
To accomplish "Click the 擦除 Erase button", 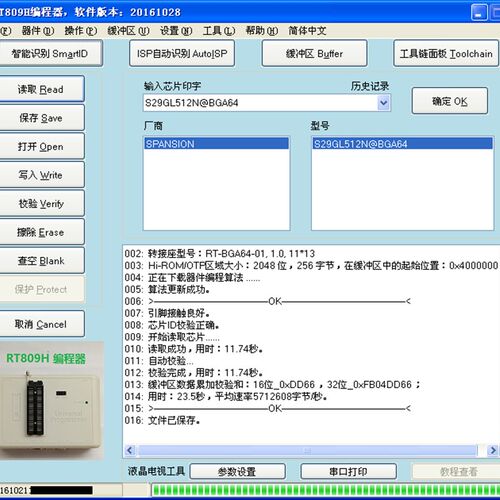I will point(41,232).
